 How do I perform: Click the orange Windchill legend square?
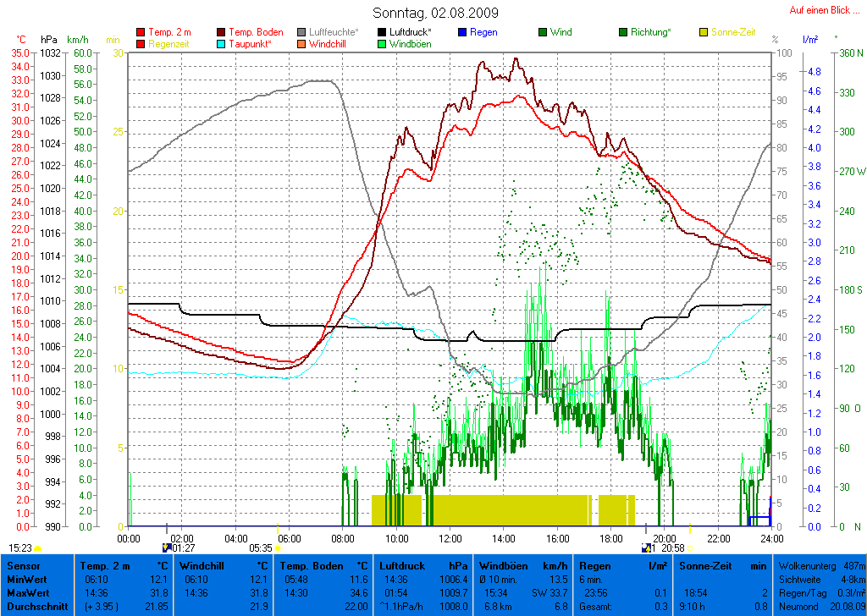point(301,44)
